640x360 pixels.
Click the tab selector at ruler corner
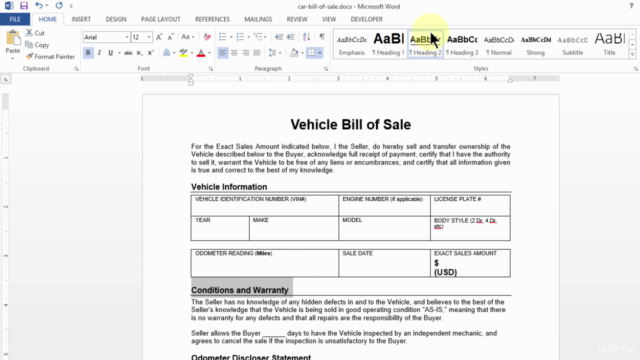[6, 79]
